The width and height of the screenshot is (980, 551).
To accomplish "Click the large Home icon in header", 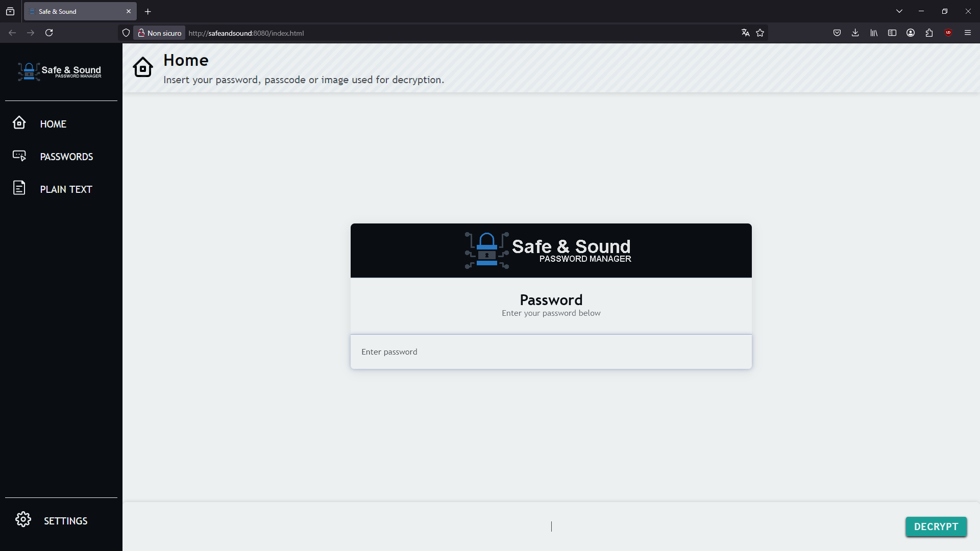I will click(143, 67).
